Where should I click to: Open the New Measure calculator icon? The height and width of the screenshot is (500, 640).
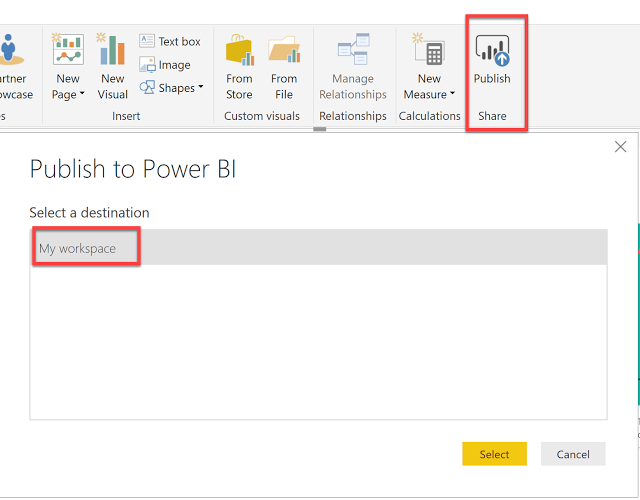(x=429, y=50)
